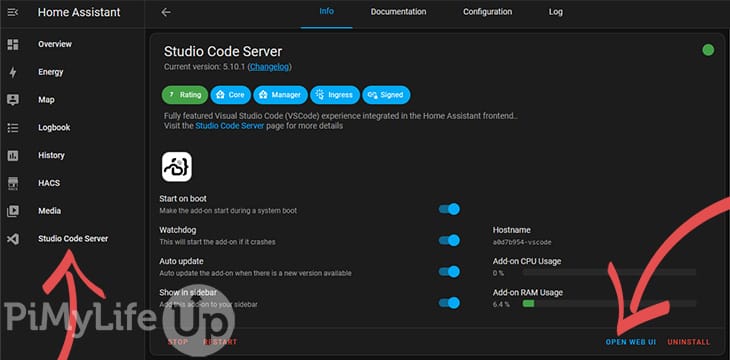Click the Add-on CPU Usage bar
The width and height of the screenshot is (730, 360).
click(x=609, y=272)
